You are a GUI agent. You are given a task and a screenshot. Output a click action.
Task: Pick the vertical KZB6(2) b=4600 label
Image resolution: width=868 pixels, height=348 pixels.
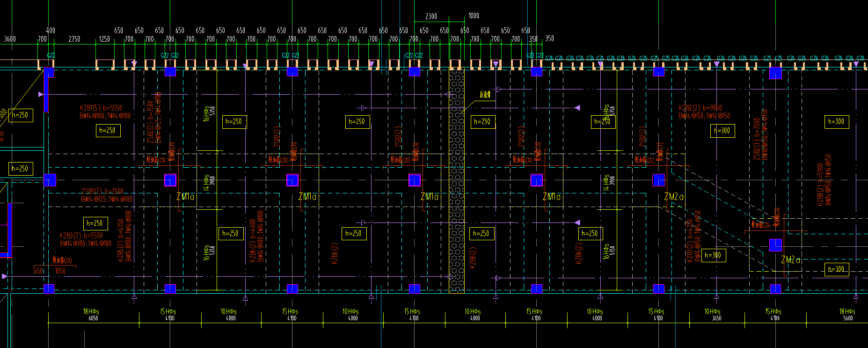point(253,240)
